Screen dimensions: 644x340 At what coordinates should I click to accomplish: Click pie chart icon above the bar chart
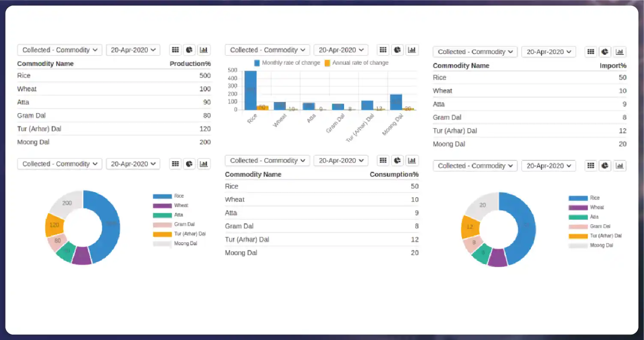pyautogui.click(x=397, y=50)
